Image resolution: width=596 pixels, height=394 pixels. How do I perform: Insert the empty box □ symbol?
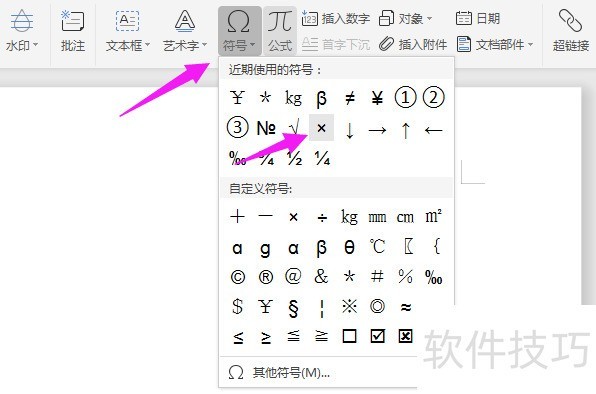coord(349,336)
